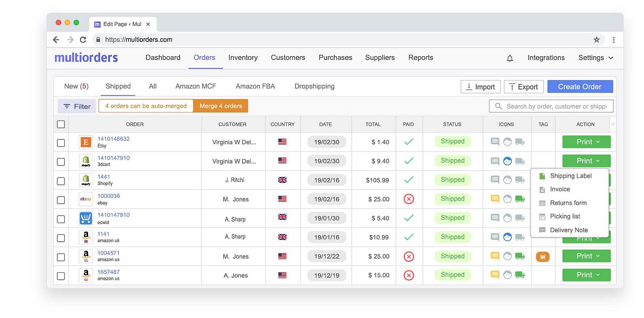The image size is (644, 318).
Task: Click the browser reload icon
Action: point(83,40)
